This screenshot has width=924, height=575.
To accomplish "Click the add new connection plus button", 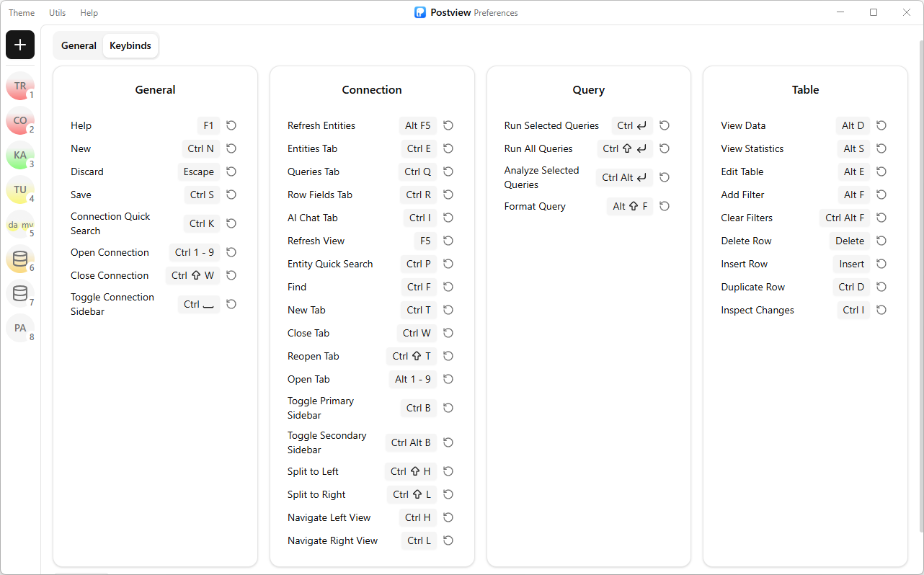I will pyautogui.click(x=20, y=45).
